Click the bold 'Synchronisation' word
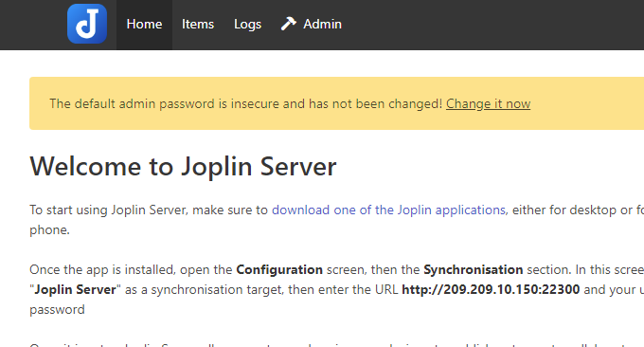 coord(474,269)
